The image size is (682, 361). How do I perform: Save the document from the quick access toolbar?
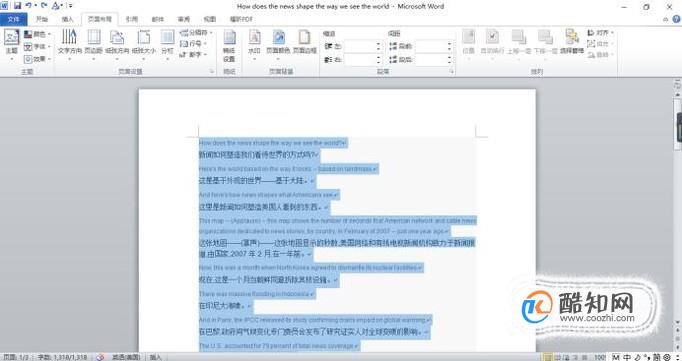point(17,6)
